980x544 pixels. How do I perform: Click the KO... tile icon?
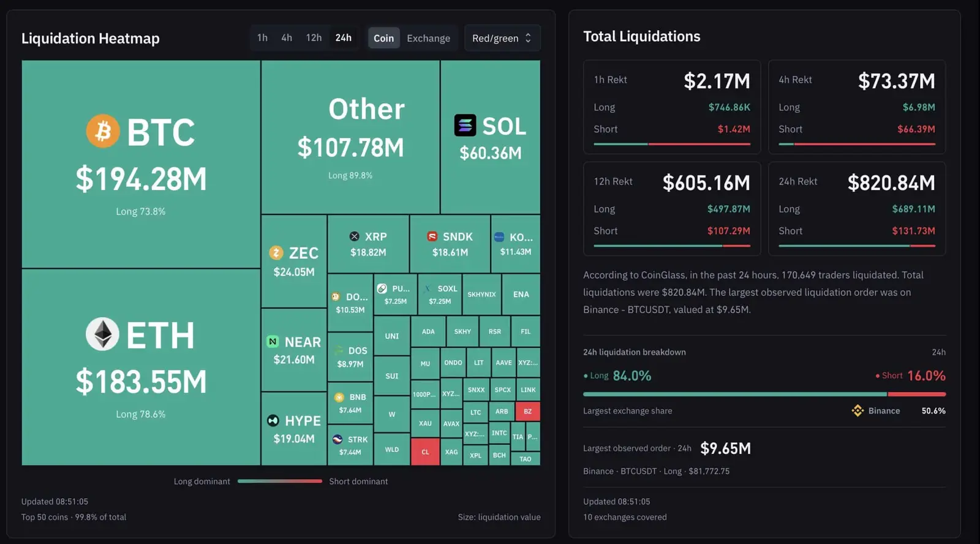pos(499,237)
